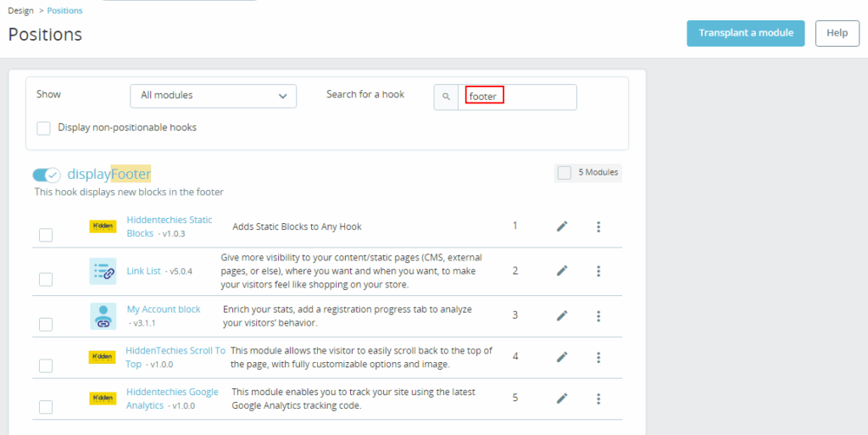This screenshot has width=868, height=435.
Task: Click the Hiddentechies Static Blocks logo icon
Action: [x=103, y=226]
